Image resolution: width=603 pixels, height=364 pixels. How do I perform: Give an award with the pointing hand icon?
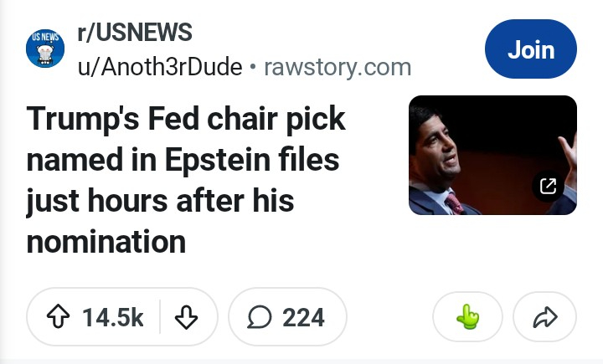click(x=467, y=317)
